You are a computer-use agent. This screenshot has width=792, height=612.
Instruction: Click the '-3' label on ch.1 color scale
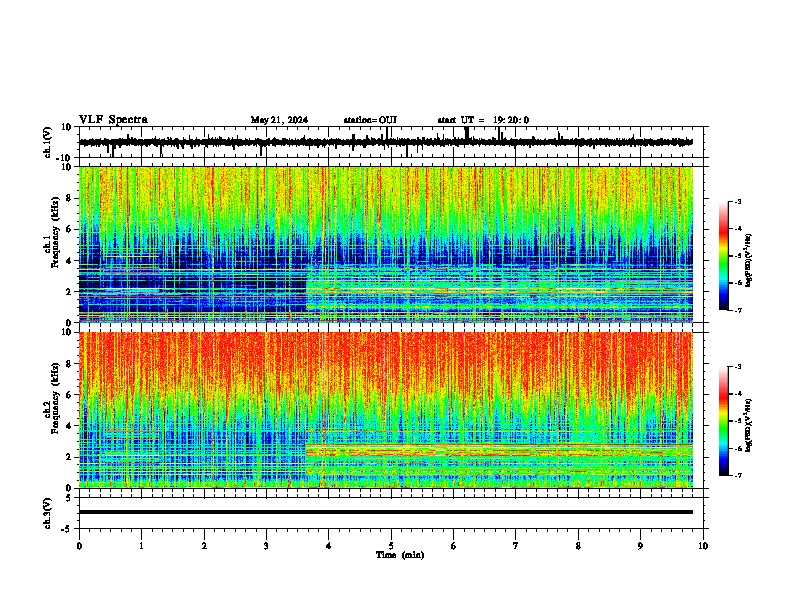[738, 202]
